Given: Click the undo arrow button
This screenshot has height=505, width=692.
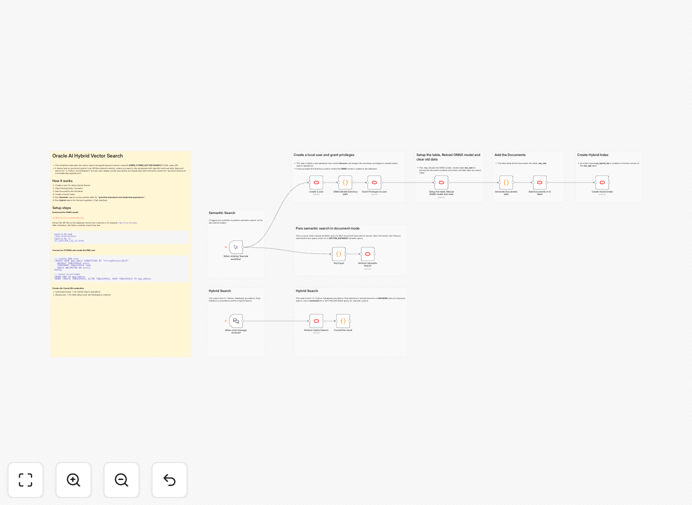Looking at the screenshot, I should [169, 480].
